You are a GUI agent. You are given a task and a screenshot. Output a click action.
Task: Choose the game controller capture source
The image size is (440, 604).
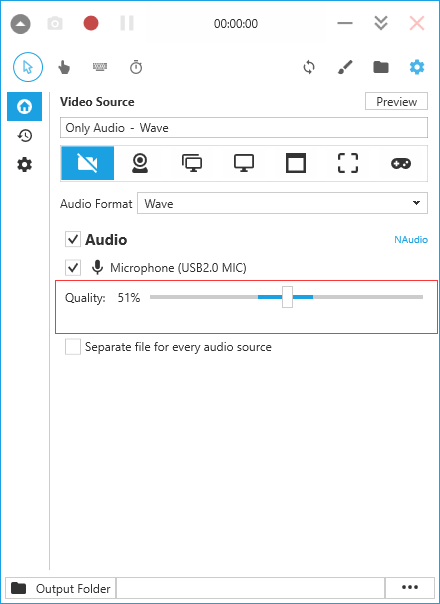(401, 163)
